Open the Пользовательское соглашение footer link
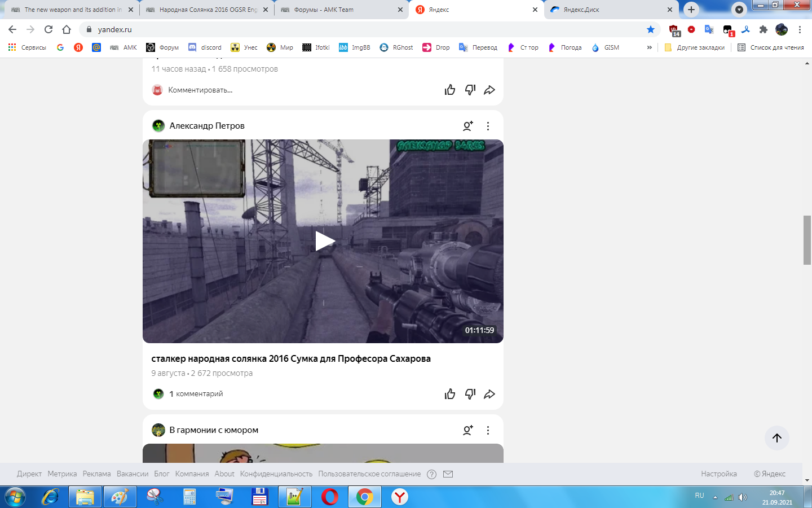812x508 pixels. pos(369,474)
